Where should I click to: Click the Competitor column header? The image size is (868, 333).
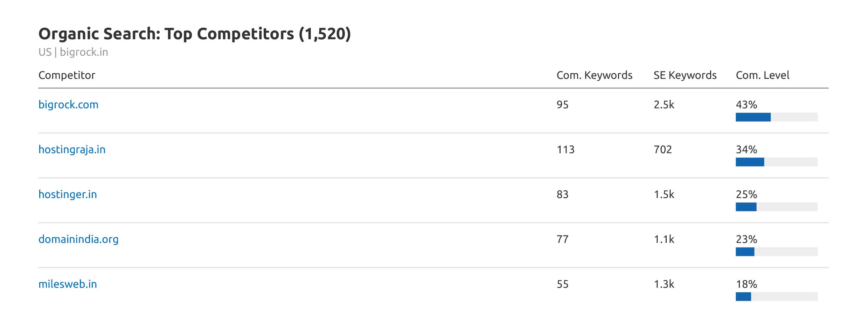(67, 75)
